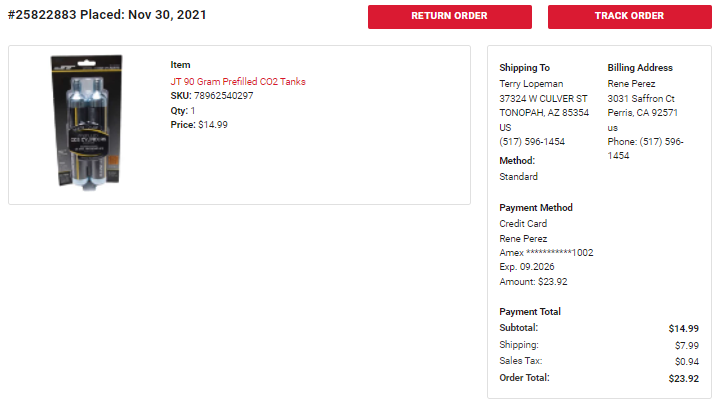
Task: Click the Shipping cost $7.99
Action: pyautogui.click(x=687, y=346)
